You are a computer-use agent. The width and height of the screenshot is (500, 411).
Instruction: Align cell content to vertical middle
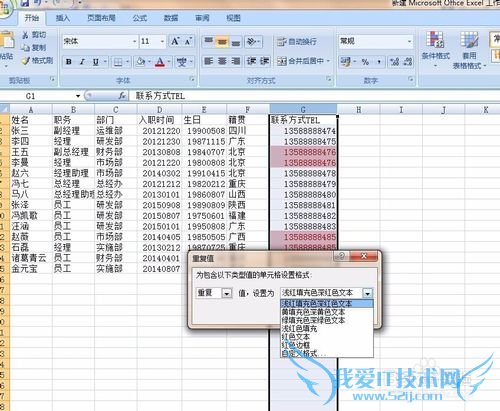[222, 41]
